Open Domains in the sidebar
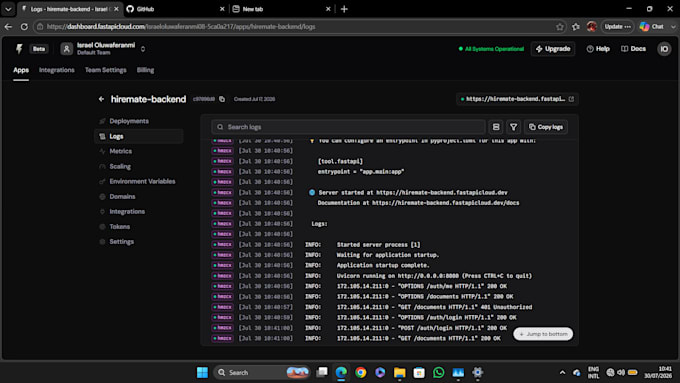Viewport: 680px width, 383px height. coord(122,196)
